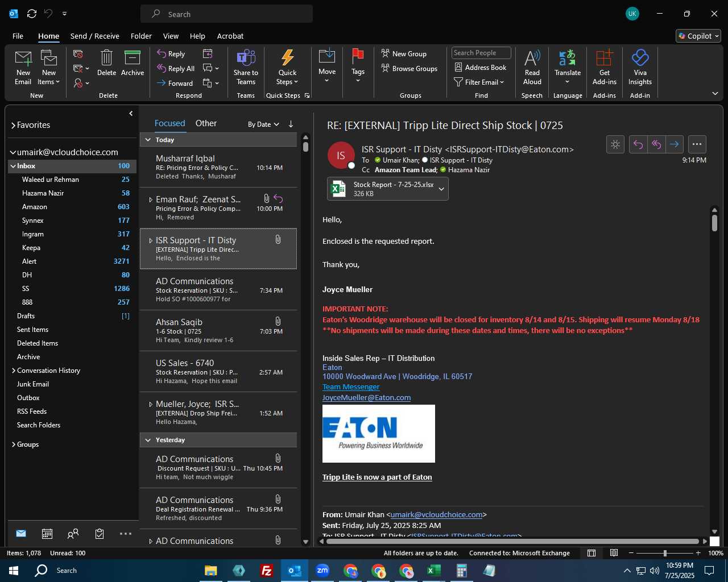
Task: Open the View ribbon tab
Action: point(171,36)
